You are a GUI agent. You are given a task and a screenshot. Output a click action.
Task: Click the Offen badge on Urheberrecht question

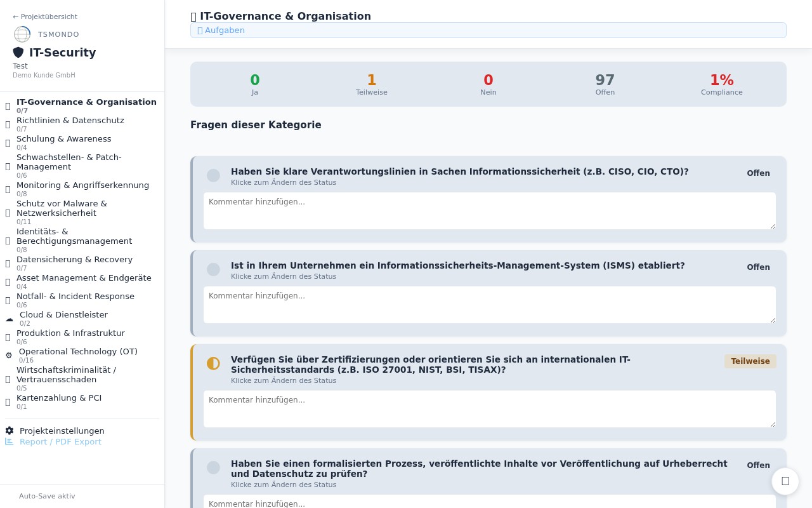click(x=758, y=465)
